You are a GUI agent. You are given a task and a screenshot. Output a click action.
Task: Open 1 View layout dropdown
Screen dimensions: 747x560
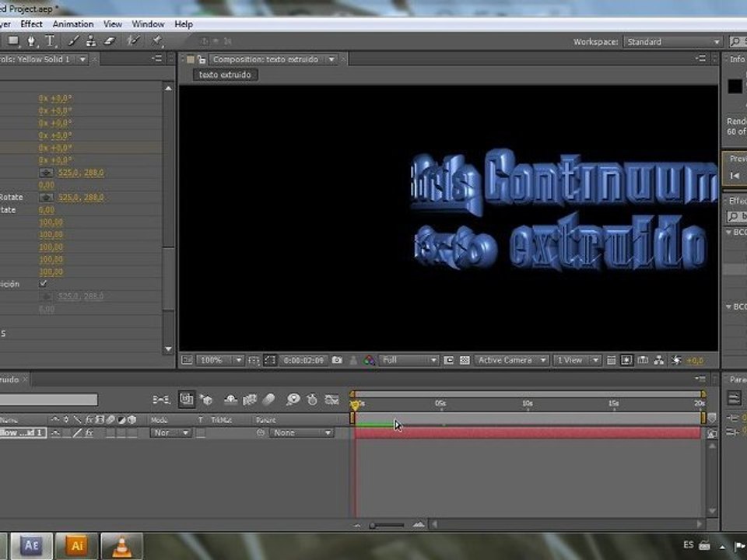click(577, 360)
